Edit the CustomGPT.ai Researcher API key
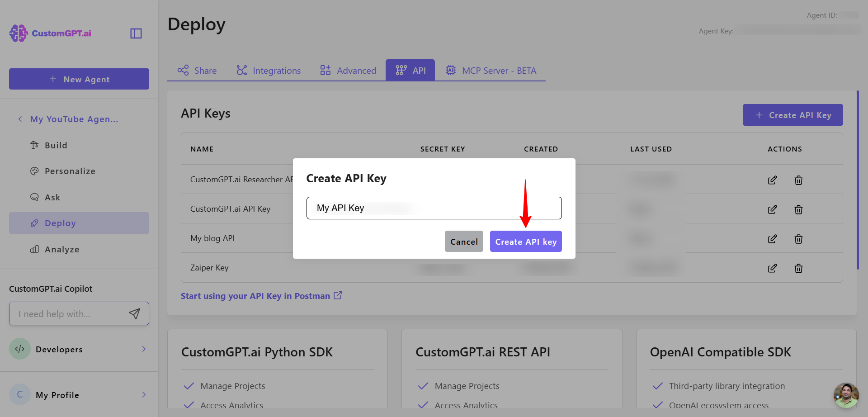The image size is (868, 417). tap(773, 180)
